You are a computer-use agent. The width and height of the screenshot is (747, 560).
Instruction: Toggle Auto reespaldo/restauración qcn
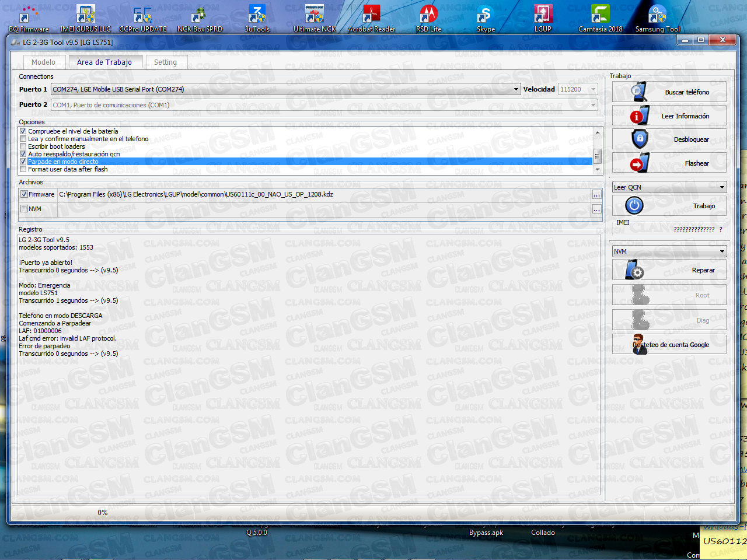(23, 154)
